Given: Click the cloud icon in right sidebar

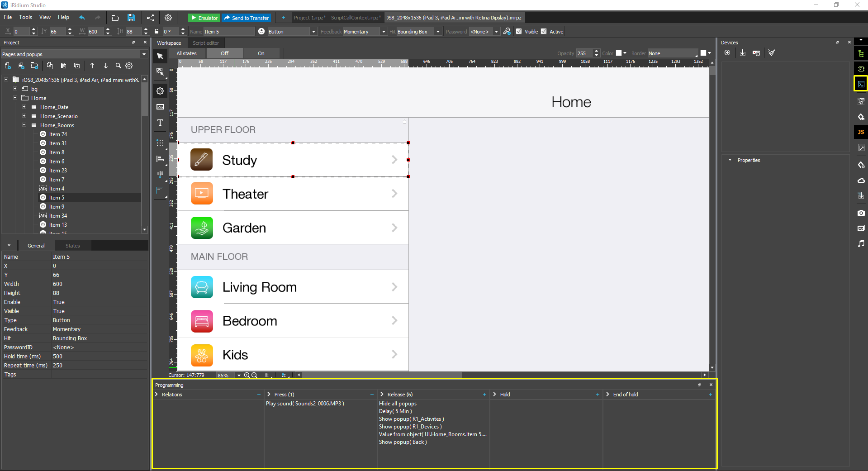Looking at the screenshot, I should (x=861, y=181).
